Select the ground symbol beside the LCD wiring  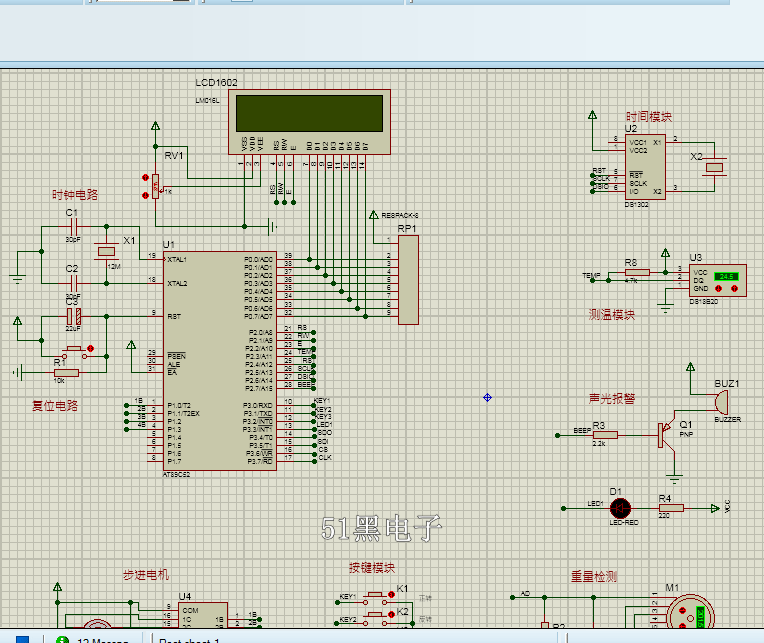[x=272, y=227]
